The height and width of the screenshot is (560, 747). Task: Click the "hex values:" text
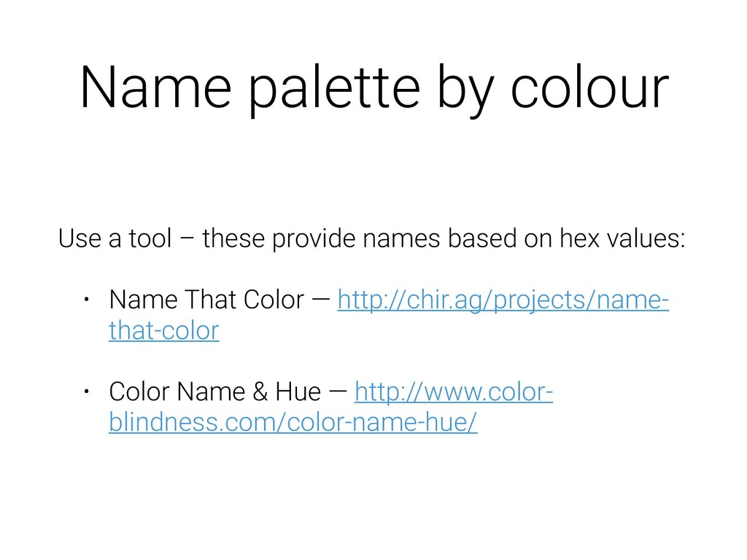[622, 238]
